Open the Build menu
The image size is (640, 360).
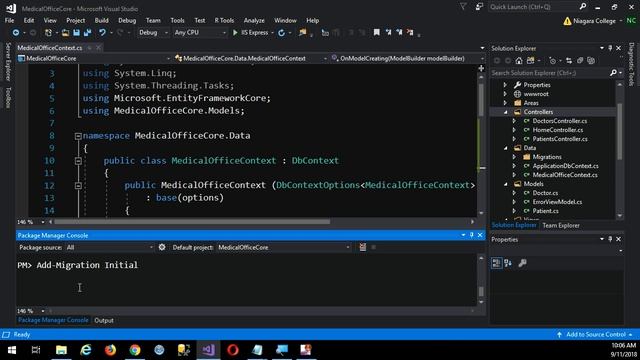point(101,20)
